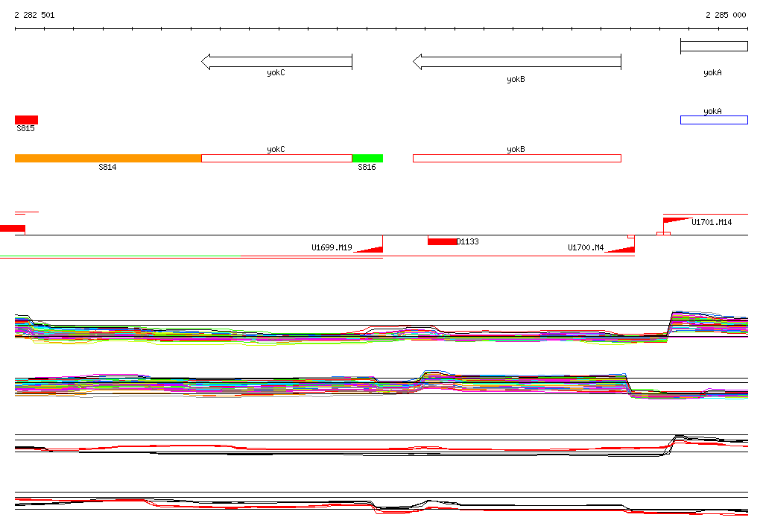Click the U1699.M19 red triangle marker

coord(368,249)
